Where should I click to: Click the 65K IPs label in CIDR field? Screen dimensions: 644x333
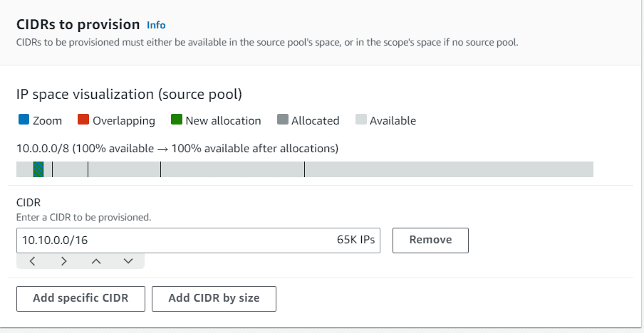356,240
